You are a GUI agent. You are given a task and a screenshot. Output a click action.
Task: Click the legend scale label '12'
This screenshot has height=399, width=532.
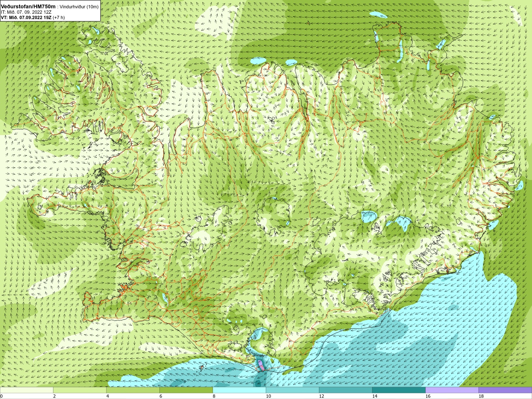321,396
